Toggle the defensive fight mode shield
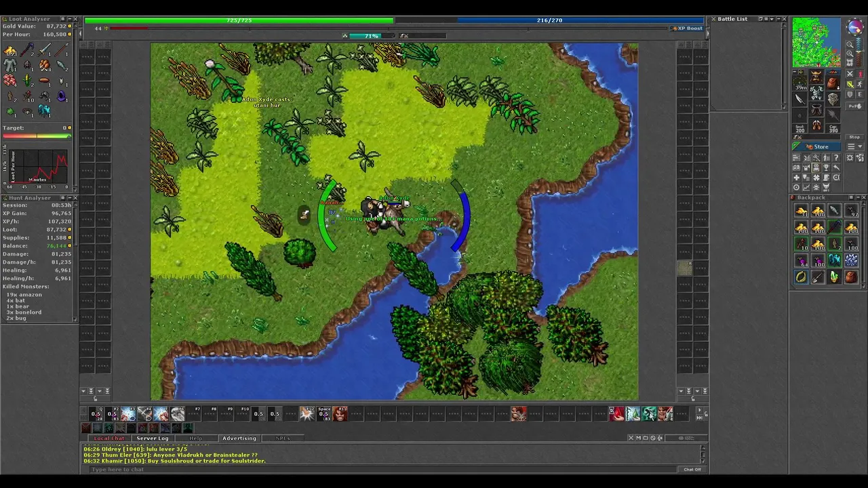Viewport: 868px width, 488px height. tap(850, 94)
